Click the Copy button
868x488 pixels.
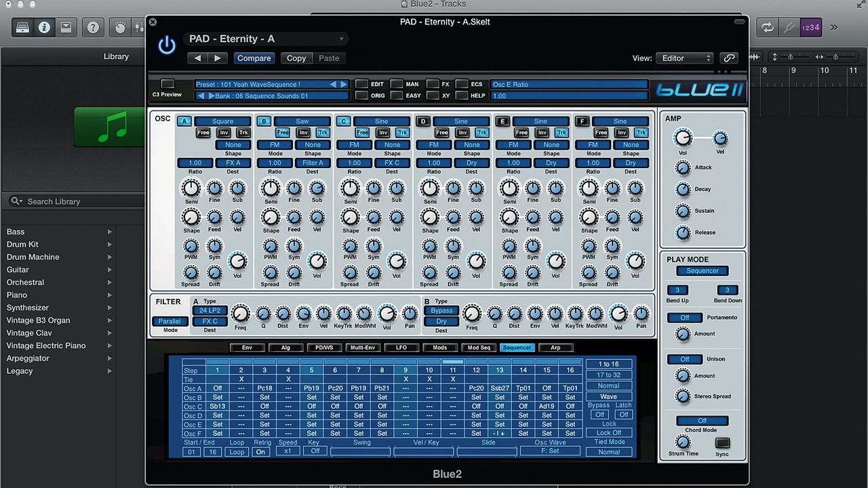click(296, 58)
